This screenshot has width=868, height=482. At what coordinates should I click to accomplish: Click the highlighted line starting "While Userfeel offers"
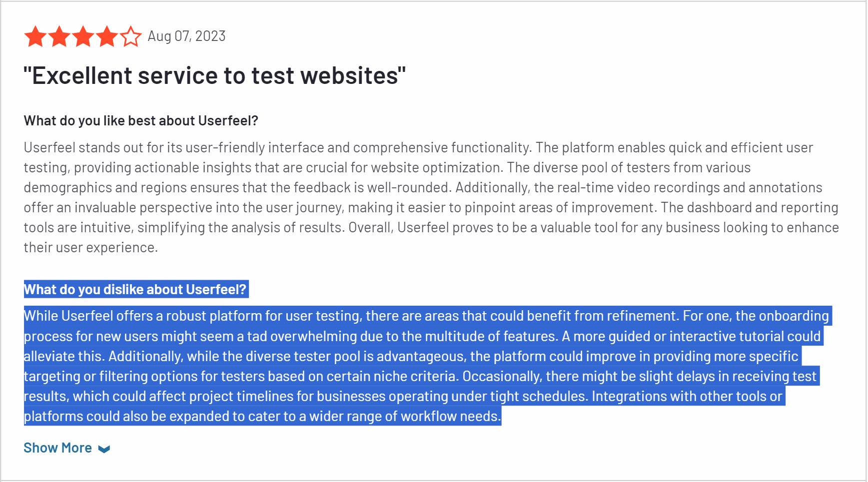tap(426, 316)
